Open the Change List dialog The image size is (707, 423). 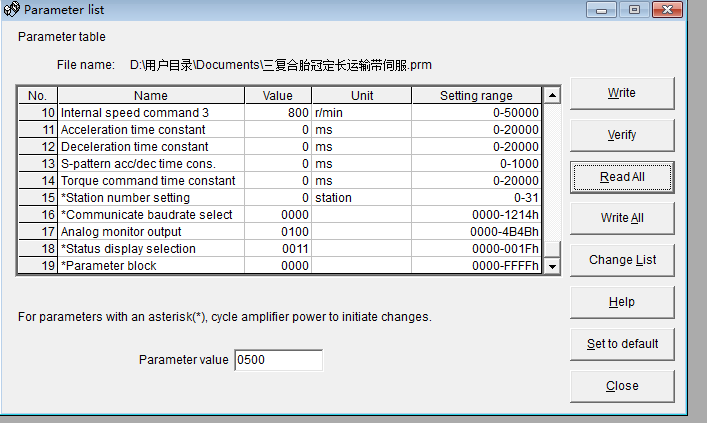click(621, 260)
